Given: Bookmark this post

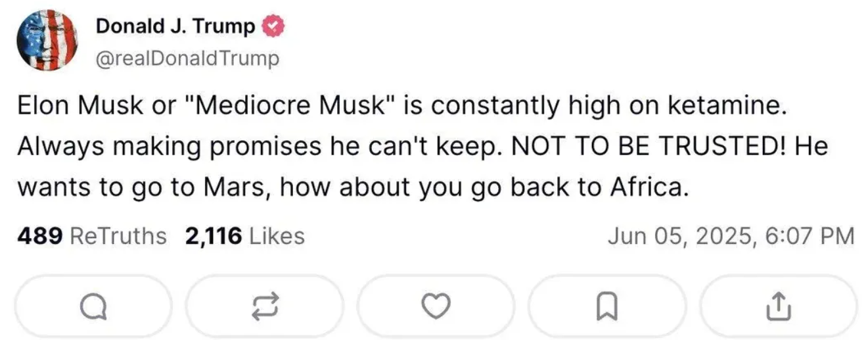Looking at the screenshot, I should tap(607, 305).
